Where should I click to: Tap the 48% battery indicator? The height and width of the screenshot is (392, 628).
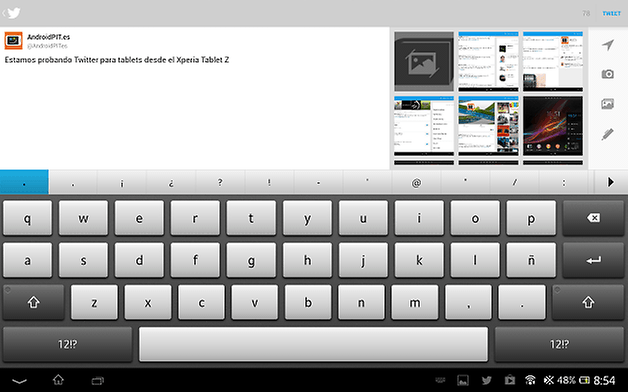[x=566, y=380]
